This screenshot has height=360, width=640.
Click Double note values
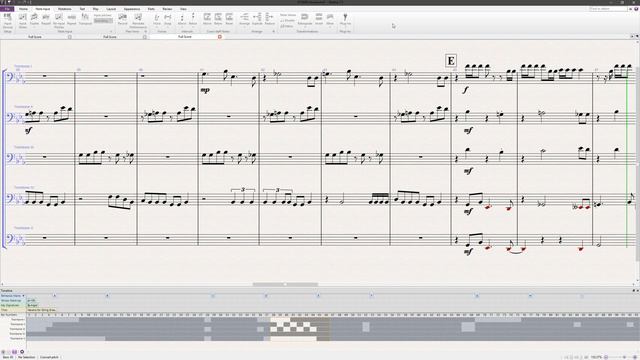[287, 20]
